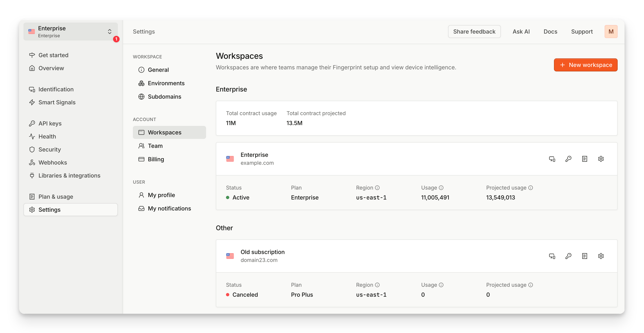Open Team settings
The image size is (644, 333).
click(x=169, y=146)
